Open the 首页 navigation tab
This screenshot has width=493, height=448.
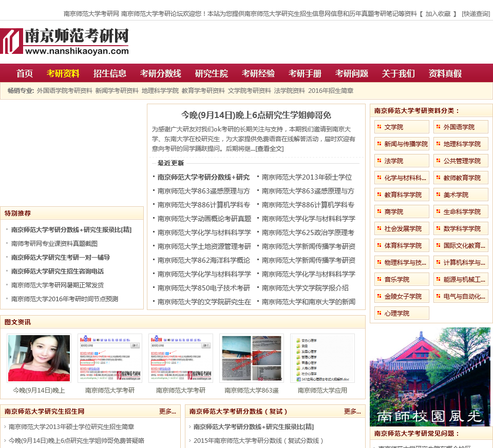pyautogui.click(x=25, y=73)
